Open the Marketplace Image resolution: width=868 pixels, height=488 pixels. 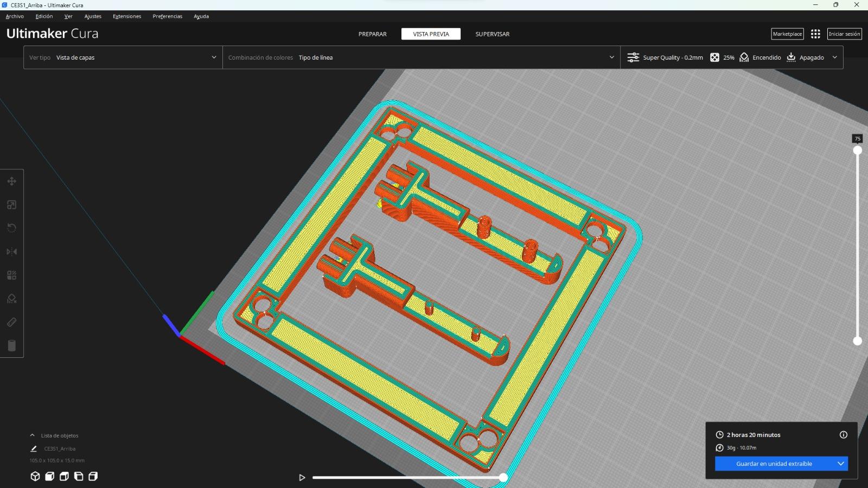click(x=787, y=34)
